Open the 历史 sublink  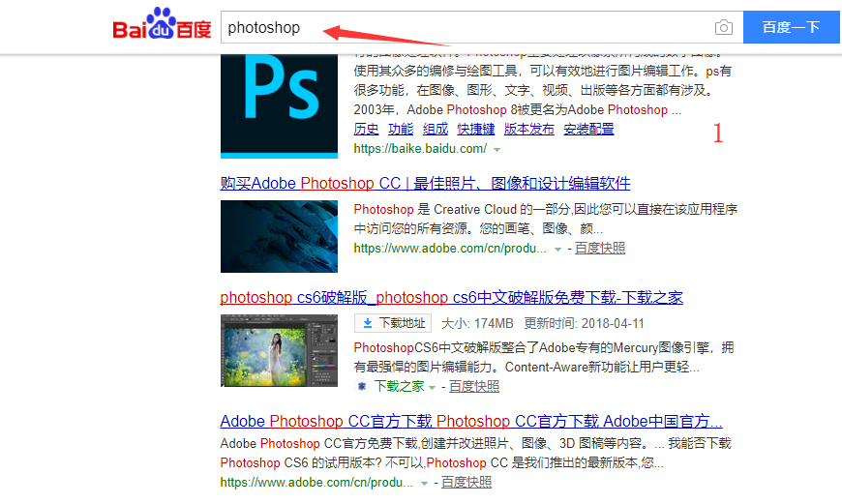[366, 130]
